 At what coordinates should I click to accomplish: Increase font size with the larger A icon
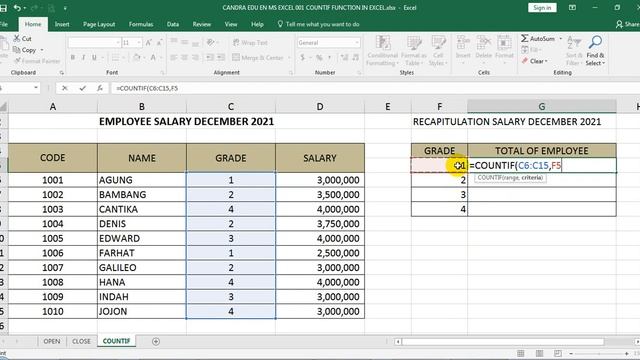(149, 42)
